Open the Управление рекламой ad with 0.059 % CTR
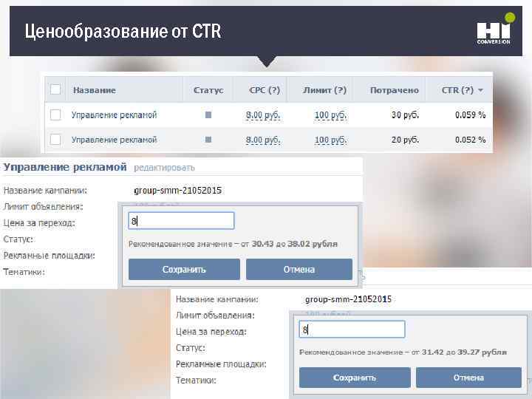The width and height of the screenshot is (532, 399). pyautogui.click(x=114, y=115)
